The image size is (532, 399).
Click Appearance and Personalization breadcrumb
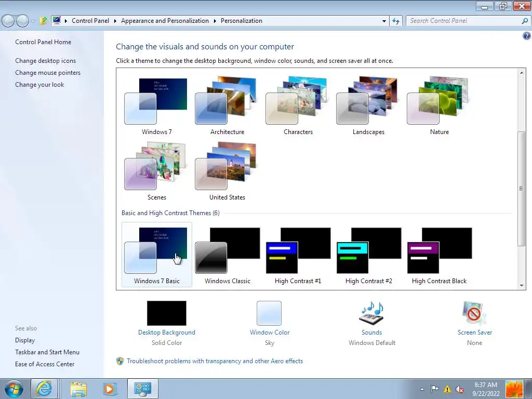click(165, 21)
